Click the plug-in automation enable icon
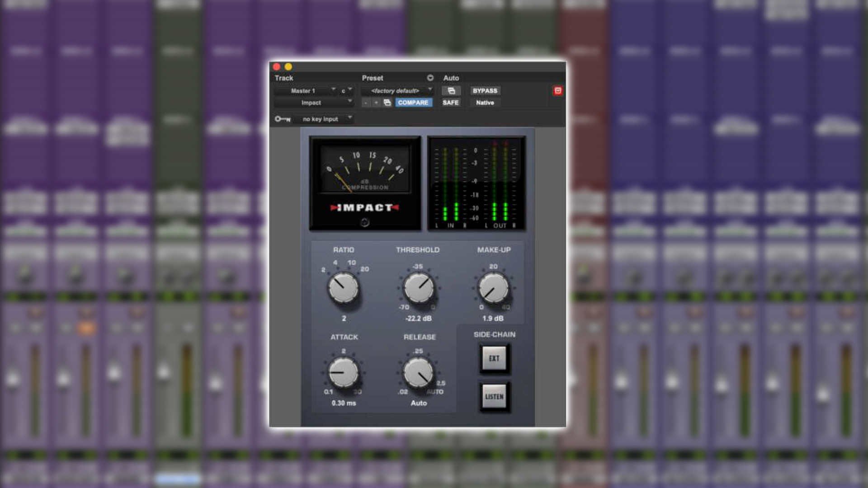This screenshot has height=488, width=868. point(451,91)
